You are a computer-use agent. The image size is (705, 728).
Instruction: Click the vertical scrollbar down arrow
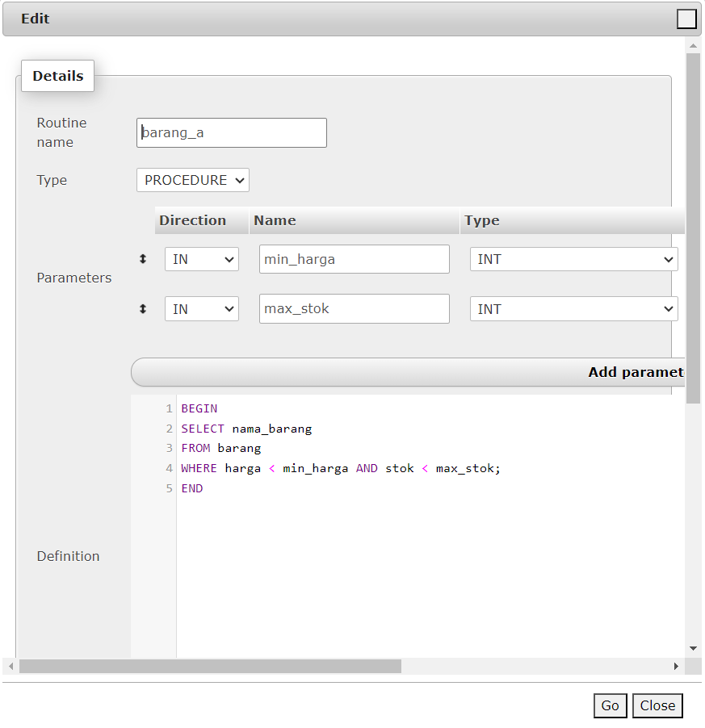(693, 648)
